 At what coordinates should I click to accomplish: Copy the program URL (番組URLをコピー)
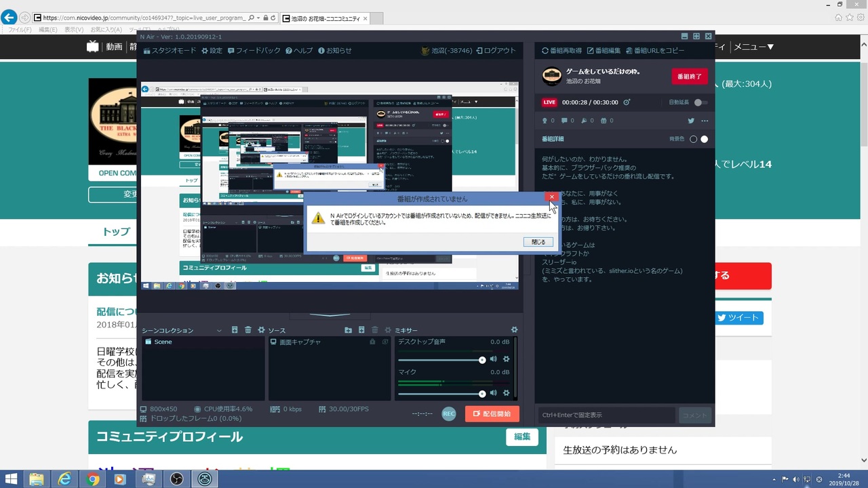655,50
